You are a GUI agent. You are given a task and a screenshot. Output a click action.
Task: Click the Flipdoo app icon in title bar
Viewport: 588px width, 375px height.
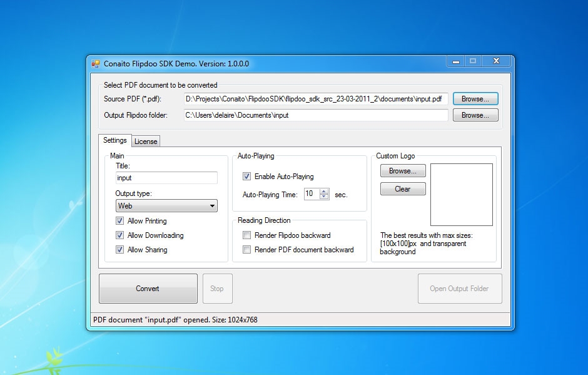point(96,64)
